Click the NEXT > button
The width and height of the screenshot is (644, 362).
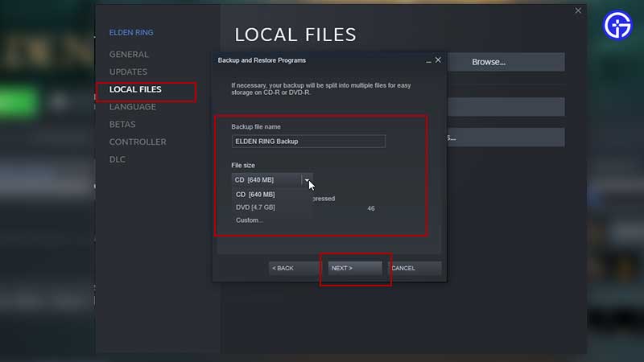point(355,268)
